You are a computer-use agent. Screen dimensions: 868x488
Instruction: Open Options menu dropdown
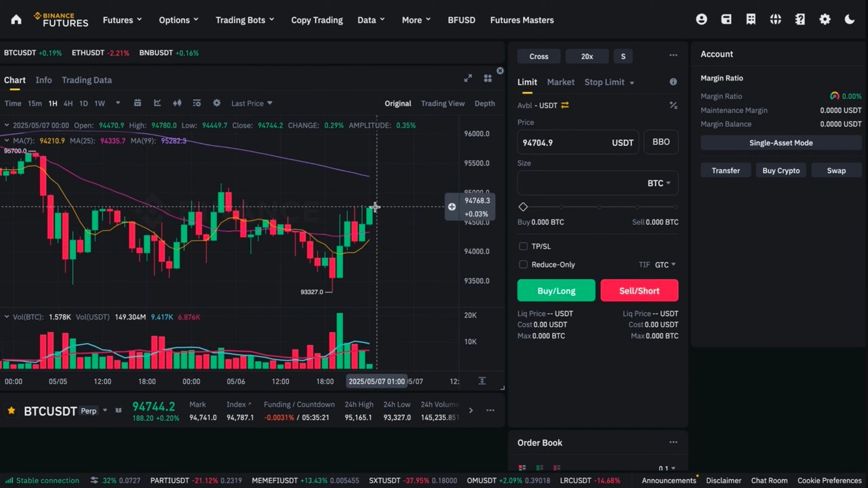[x=179, y=20]
